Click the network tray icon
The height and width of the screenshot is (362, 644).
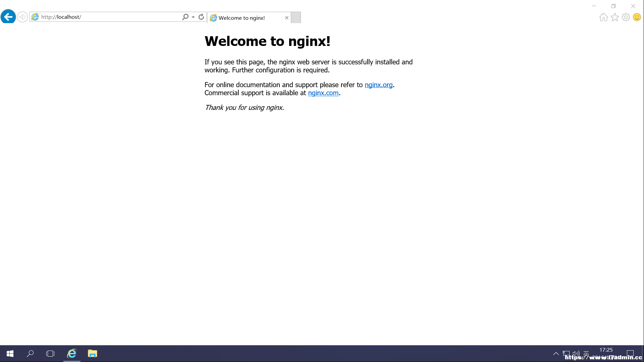pos(566,354)
